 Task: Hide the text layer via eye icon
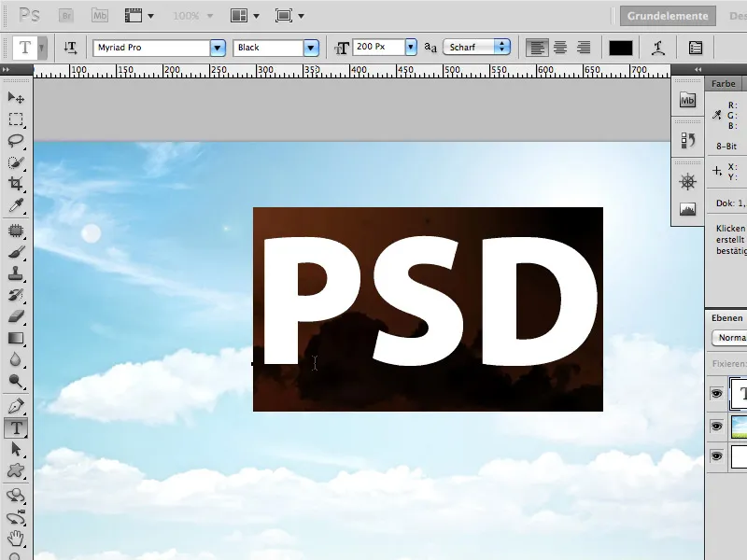[716, 393]
